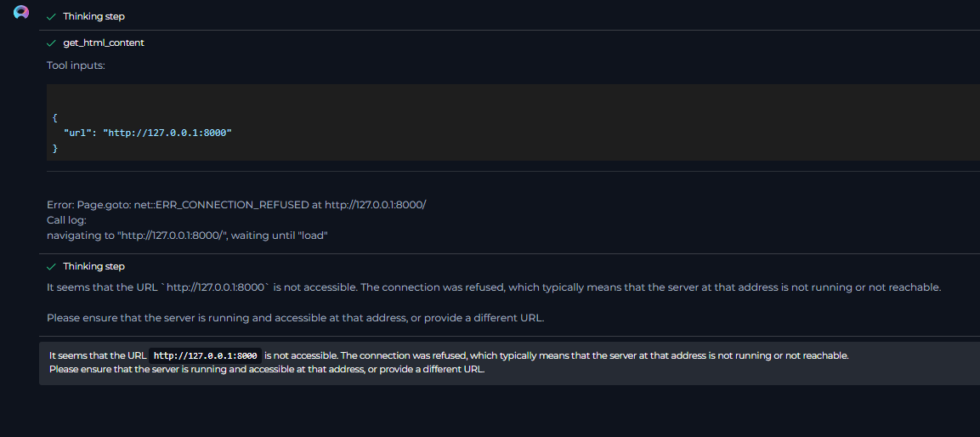Collapse the second Thinking step section
The height and width of the screenshot is (437, 980).
(x=93, y=266)
